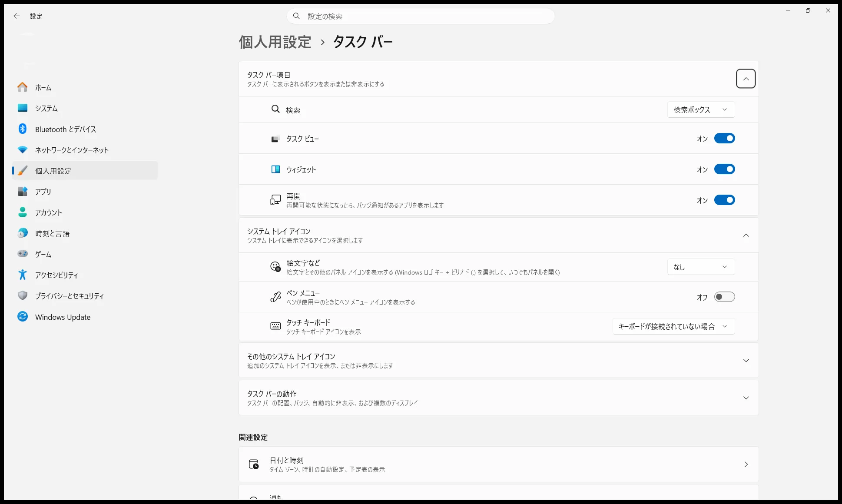
Task: Expand the タスク バーの動作 section
Action: tap(746, 398)
